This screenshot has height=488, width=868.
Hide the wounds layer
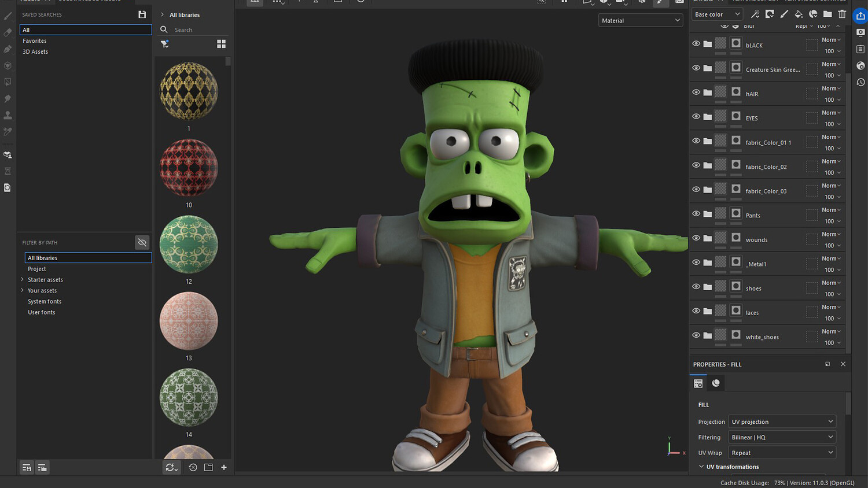pyautogui.click(x=696, y=238)
